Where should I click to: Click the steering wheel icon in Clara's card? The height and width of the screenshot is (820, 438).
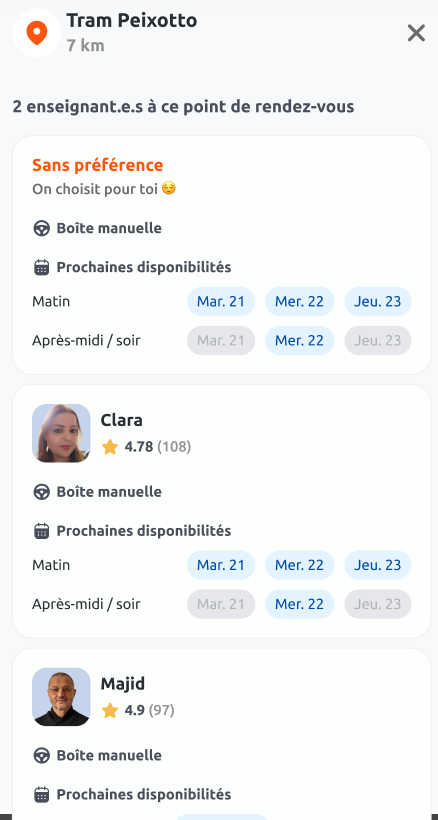click(x=41, y=492)
